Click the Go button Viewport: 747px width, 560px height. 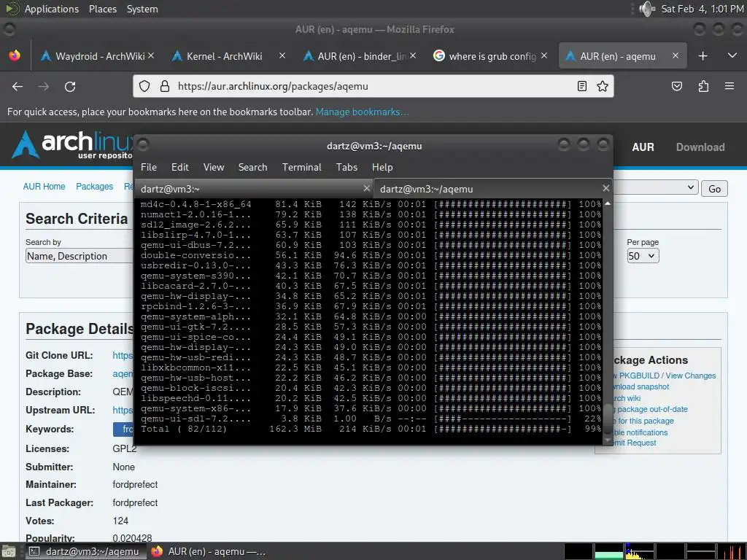(714, 189)
